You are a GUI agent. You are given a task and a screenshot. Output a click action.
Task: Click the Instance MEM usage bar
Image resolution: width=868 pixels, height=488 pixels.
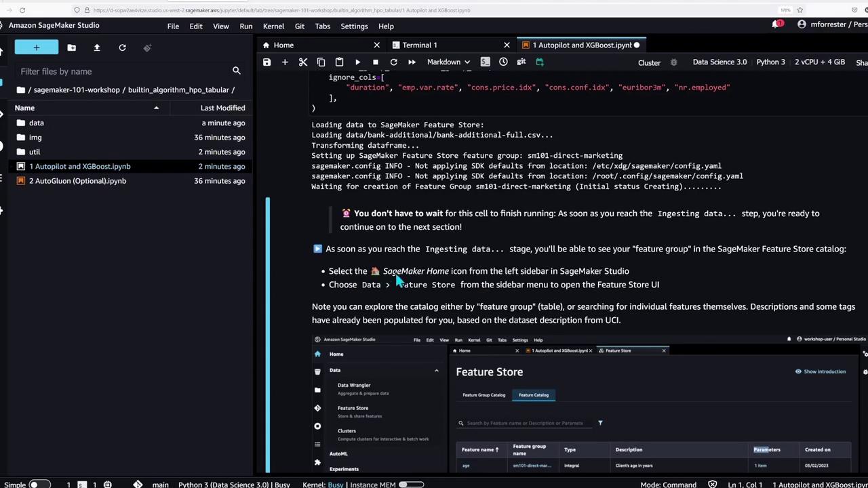[410, 485]
